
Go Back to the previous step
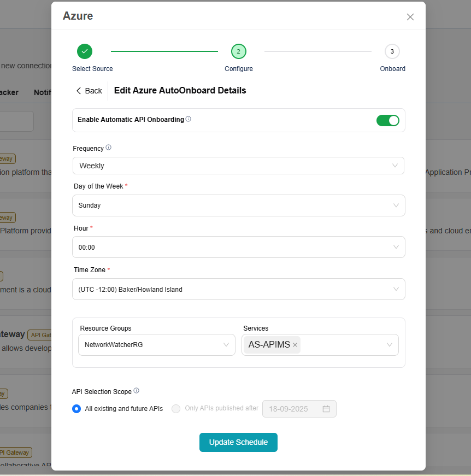click(x=89, y=91)
